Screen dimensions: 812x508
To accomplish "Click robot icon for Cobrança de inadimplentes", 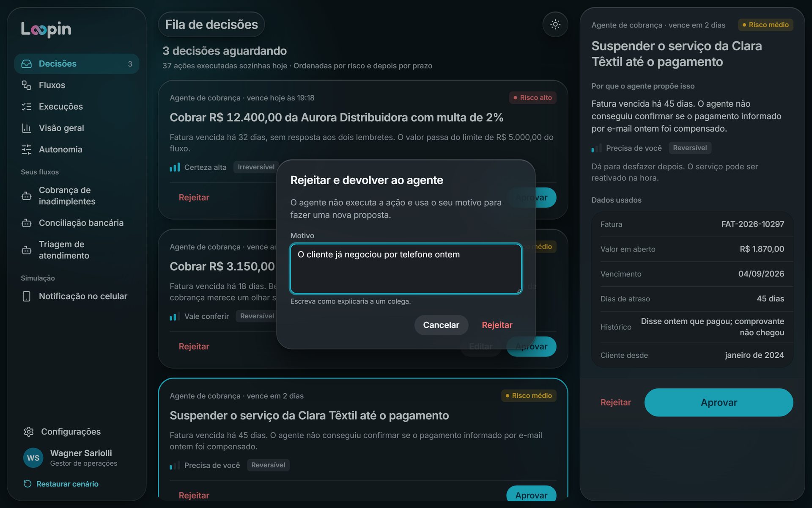I will 27,196.
